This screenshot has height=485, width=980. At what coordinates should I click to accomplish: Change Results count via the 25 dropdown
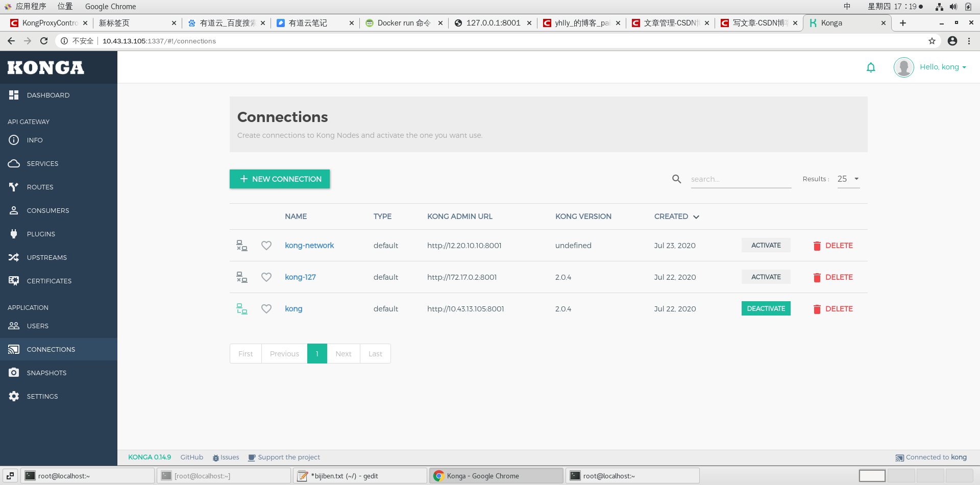tap(847, 179)
